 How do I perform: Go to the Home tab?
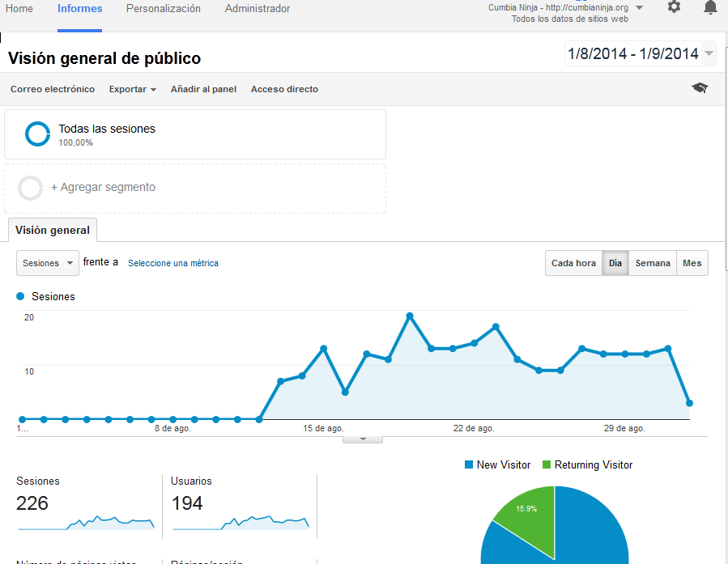(19, 8)
